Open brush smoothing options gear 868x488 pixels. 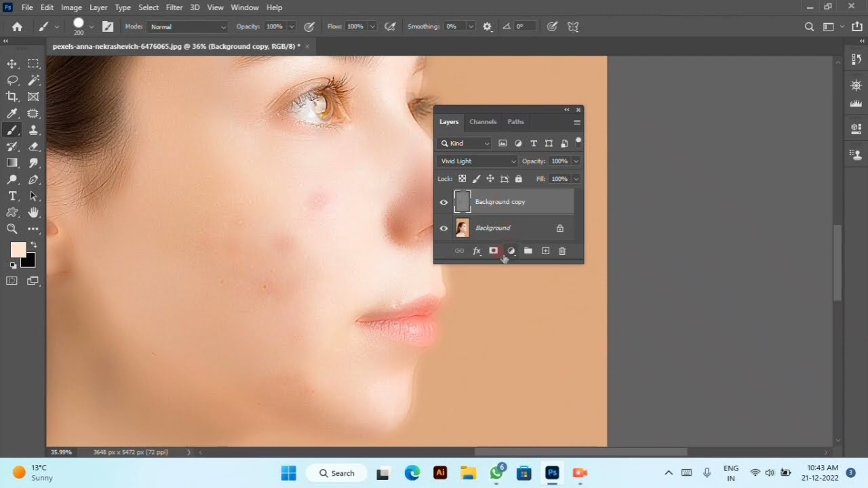[x=487, y=26]
